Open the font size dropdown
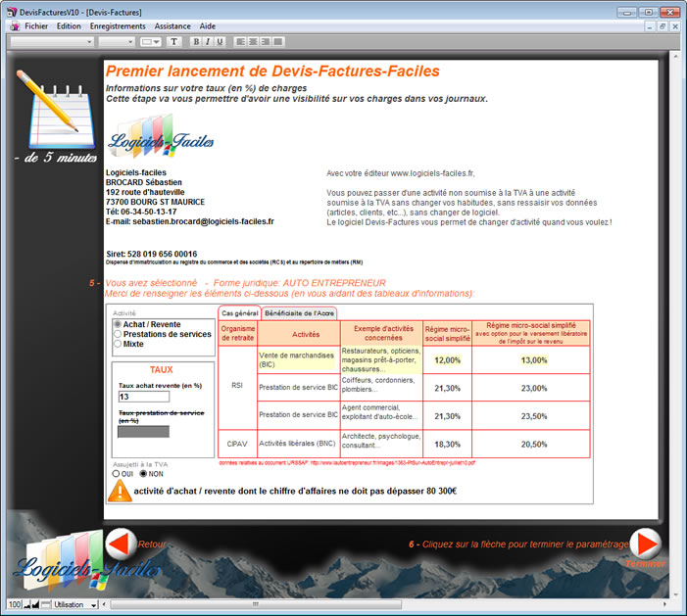 [117, 42]
